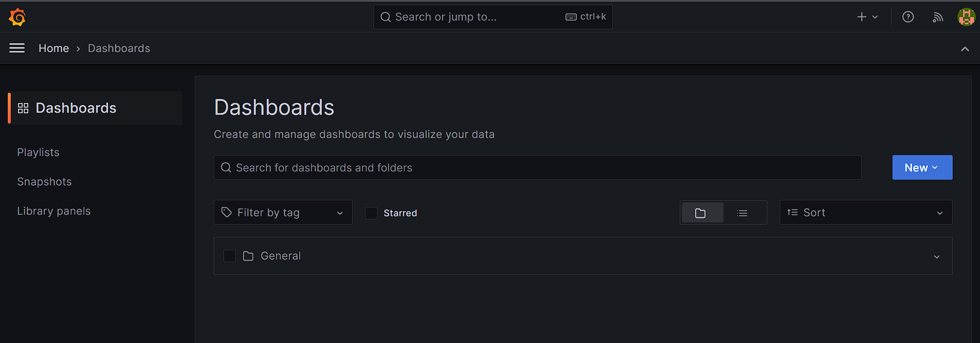The width and height of the screenshot is (980, 343).
Task: Open the hamburger navigation menu
Action: (17, 48)
